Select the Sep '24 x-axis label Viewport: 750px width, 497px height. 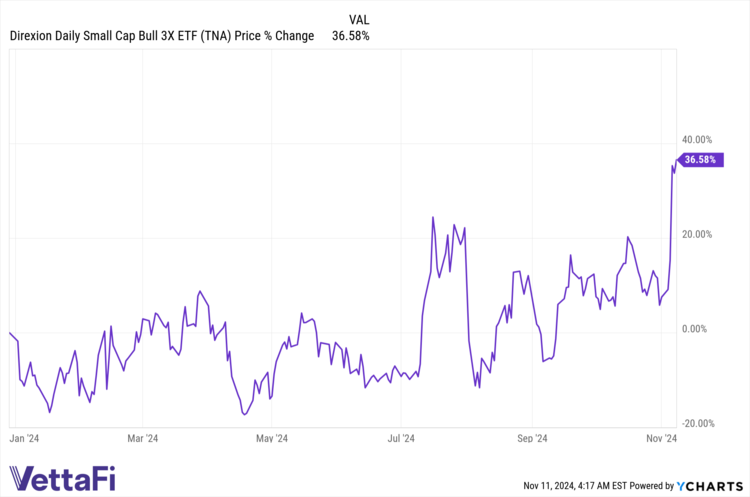pyautogui.click(x=532, y=438)
